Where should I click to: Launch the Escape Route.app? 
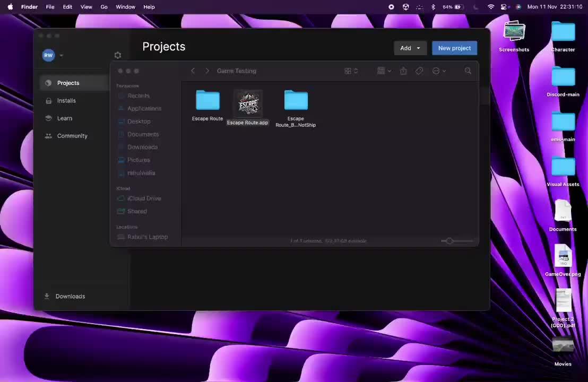pyautogui.click(x=248, y=103)
